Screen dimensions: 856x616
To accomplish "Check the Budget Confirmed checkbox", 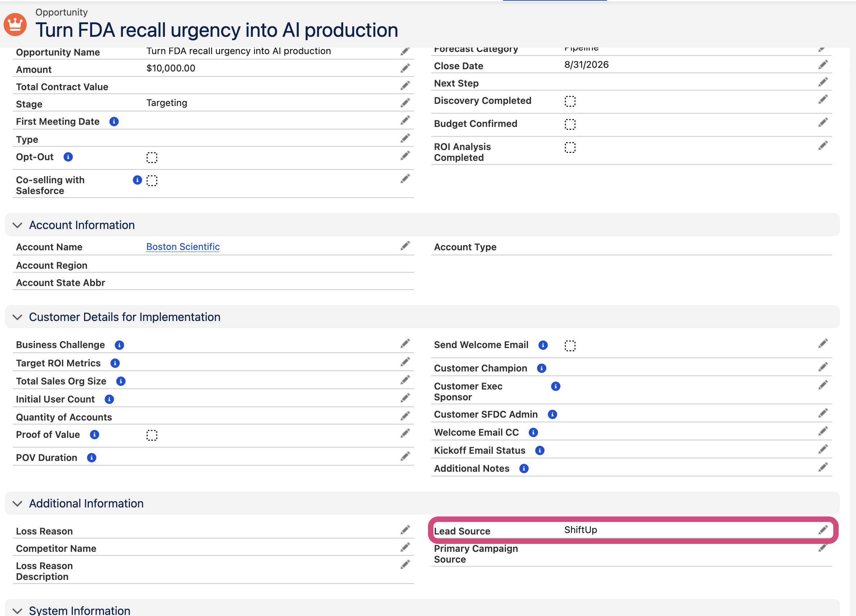I will tap(570, 124).
